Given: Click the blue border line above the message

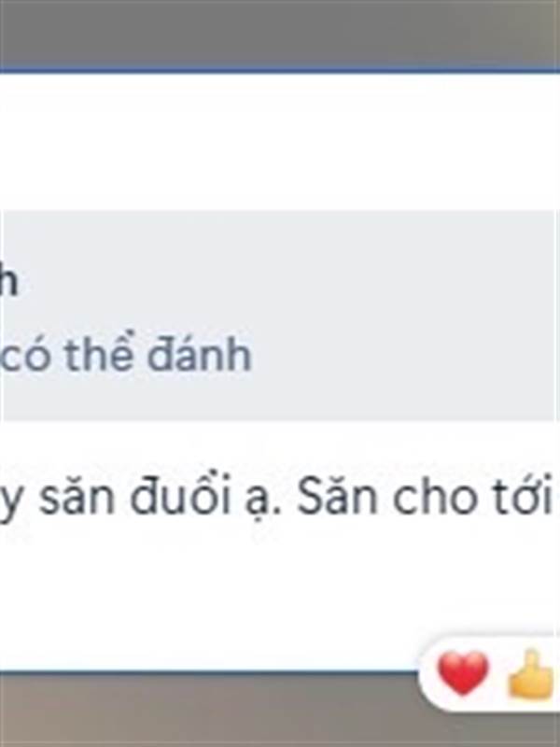Looking at the screenshot, I should 280,71.
